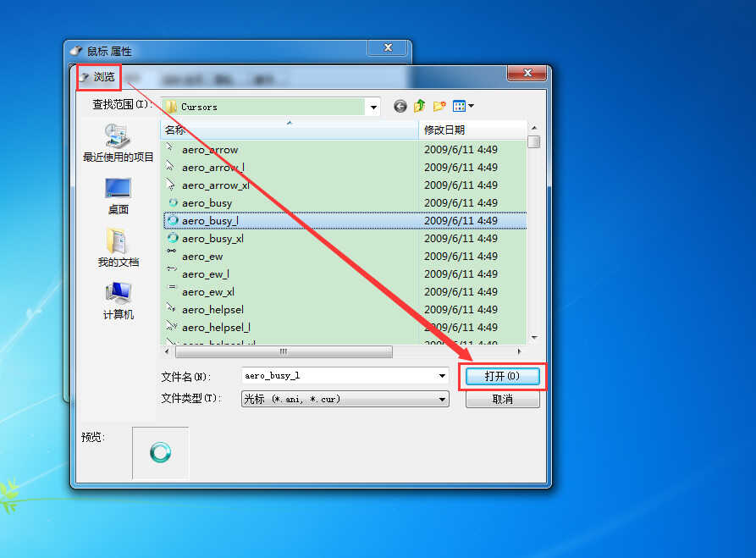Open My Documents in places bar

pos(119,248)
